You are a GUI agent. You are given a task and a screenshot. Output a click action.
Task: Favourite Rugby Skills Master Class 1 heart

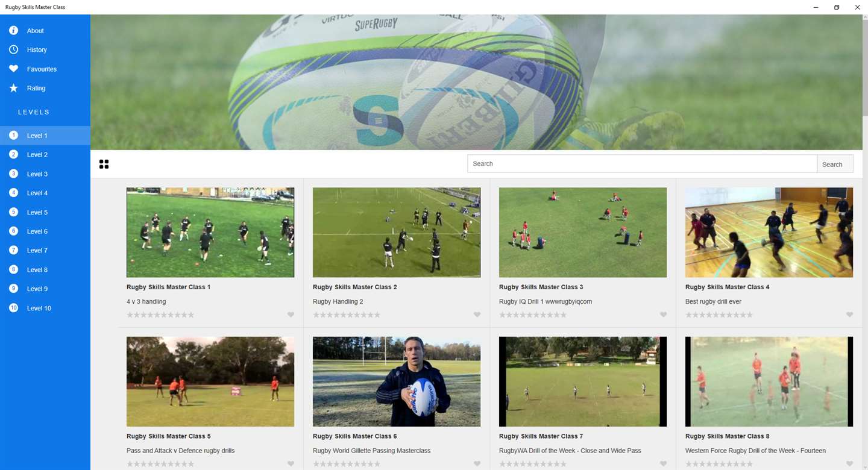point(291,315)
